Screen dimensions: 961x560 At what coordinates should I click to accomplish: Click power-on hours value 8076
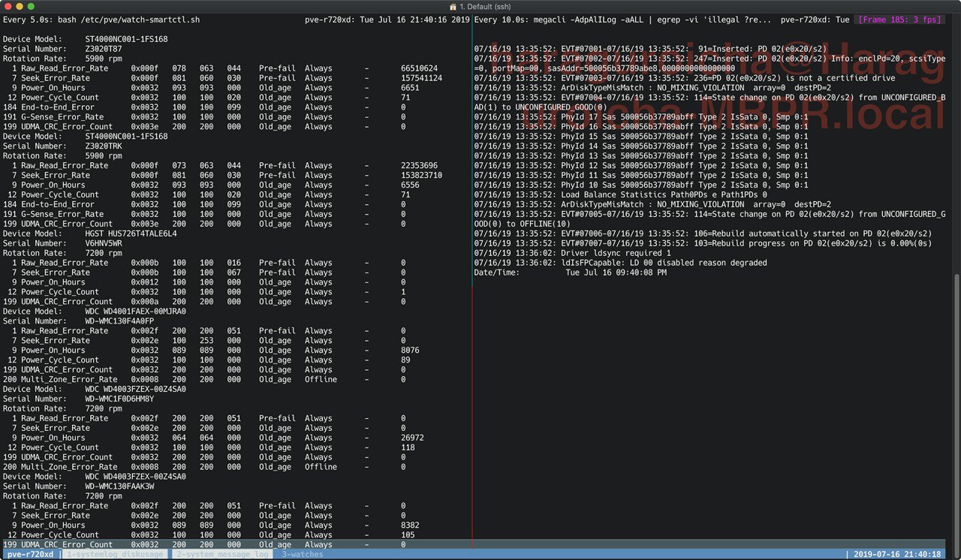pos(410,351)
